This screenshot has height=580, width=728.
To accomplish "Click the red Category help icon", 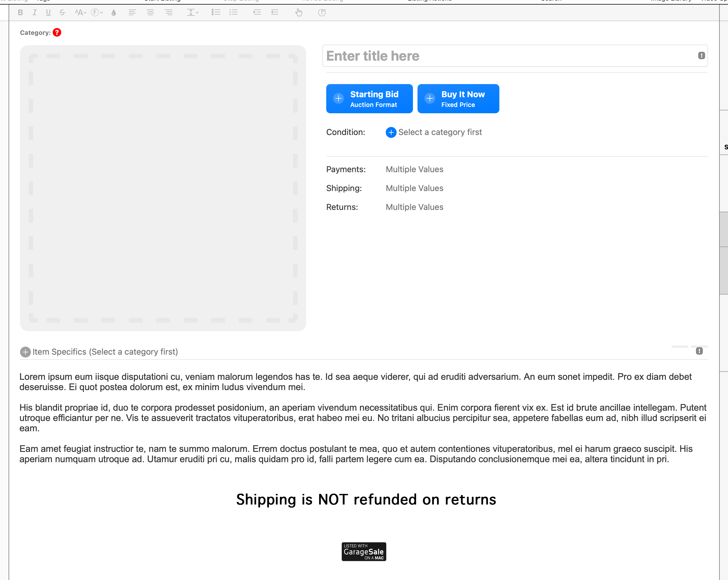I will click(57, 32).
